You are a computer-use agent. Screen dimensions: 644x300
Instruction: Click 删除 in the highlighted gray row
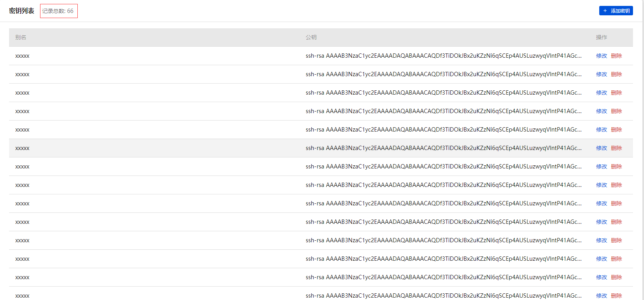[x=616, y=148]
